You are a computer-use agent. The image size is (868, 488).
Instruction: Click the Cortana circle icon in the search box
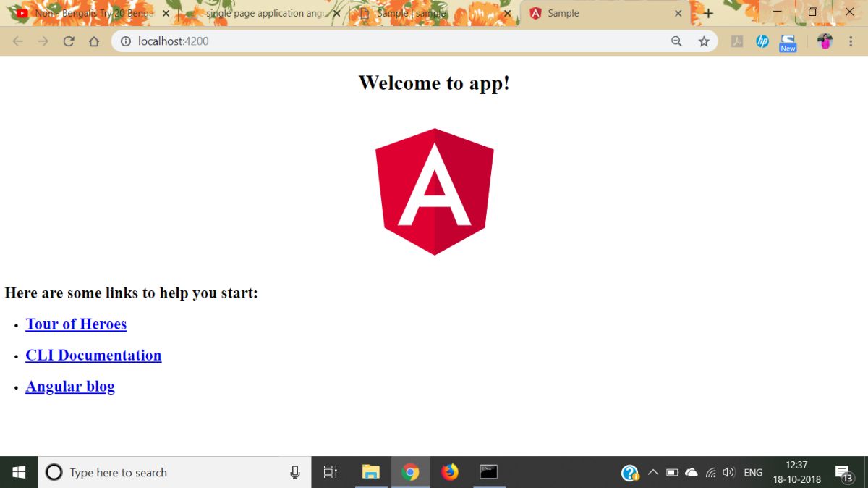click(x=54, y=472)
